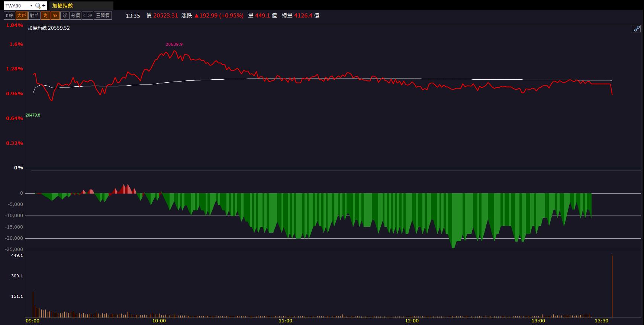The height and width of the screenshot is (325, 644).
Task: Enable the 分價 price distribution button
Action: coord(75,16)
